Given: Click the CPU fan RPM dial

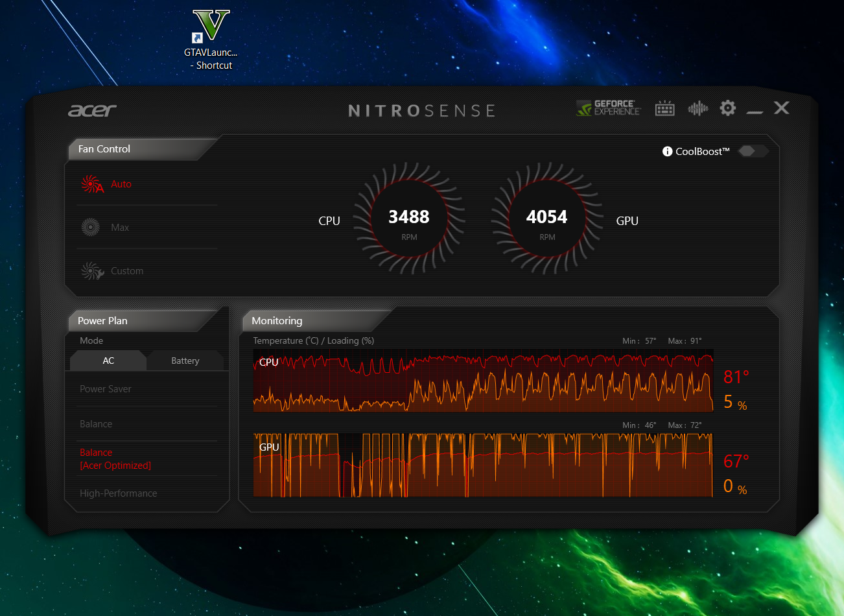Looking at the screenshot, I should pyautogui.click(x=409, y=219).
